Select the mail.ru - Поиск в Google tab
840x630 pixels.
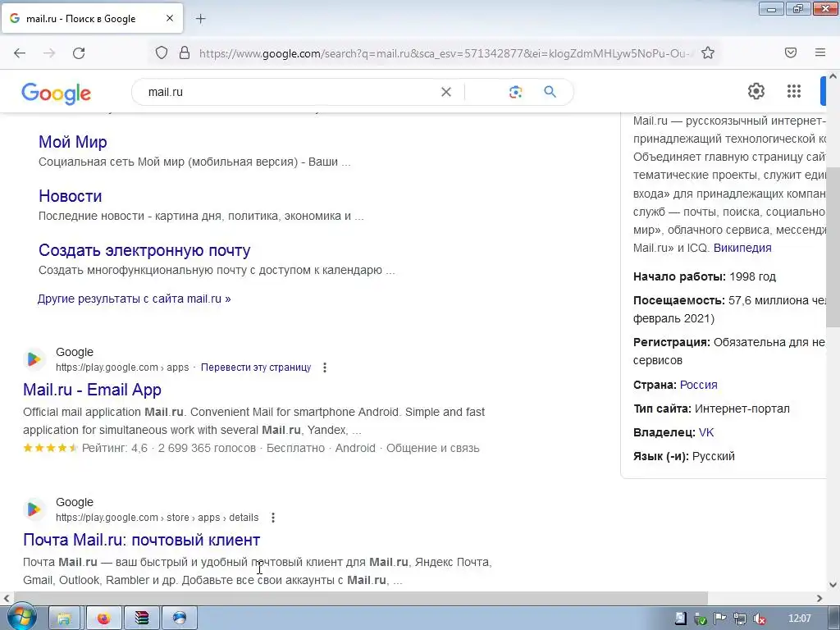point(92,18)
